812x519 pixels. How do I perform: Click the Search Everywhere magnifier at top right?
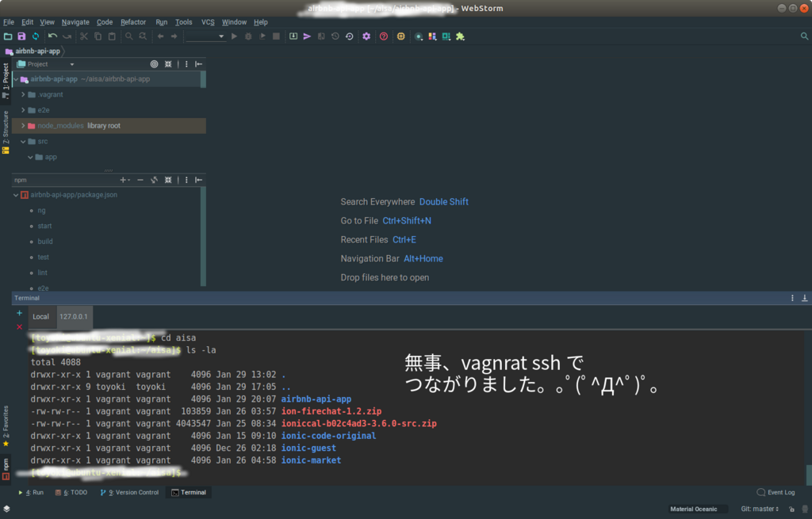point(804,36)
